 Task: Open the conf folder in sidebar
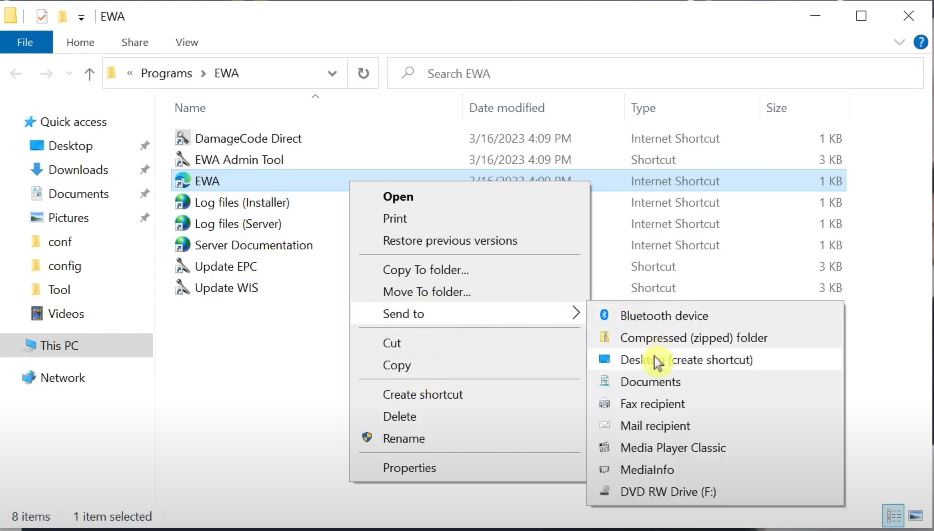60,242
